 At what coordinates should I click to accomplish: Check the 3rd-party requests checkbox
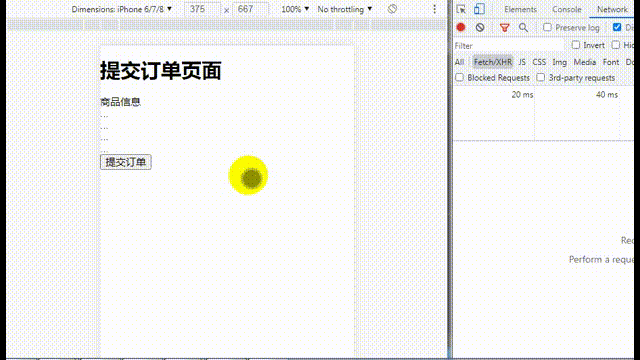[540, 78]
